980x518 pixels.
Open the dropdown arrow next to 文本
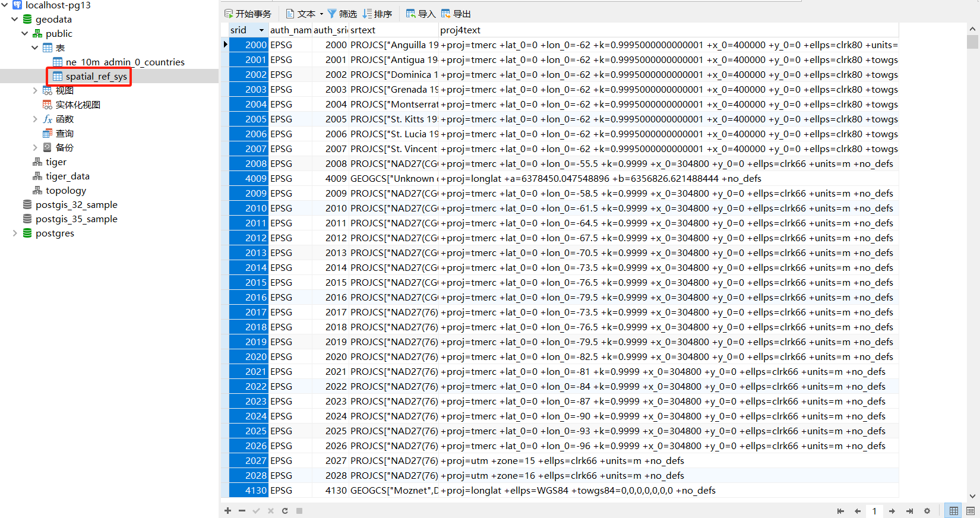point(321,14)
